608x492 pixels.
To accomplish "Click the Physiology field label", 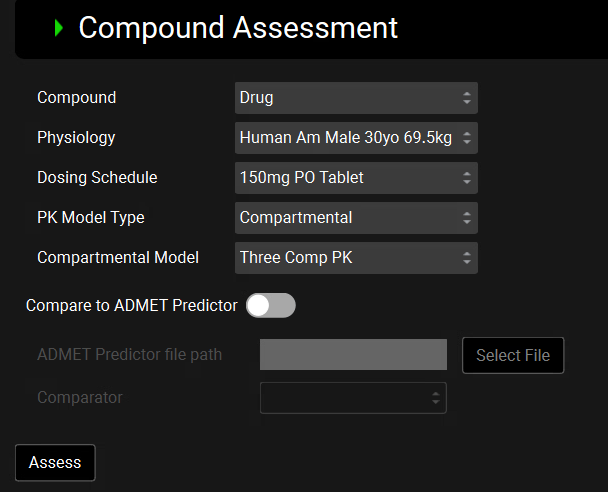I will point(76,138).
